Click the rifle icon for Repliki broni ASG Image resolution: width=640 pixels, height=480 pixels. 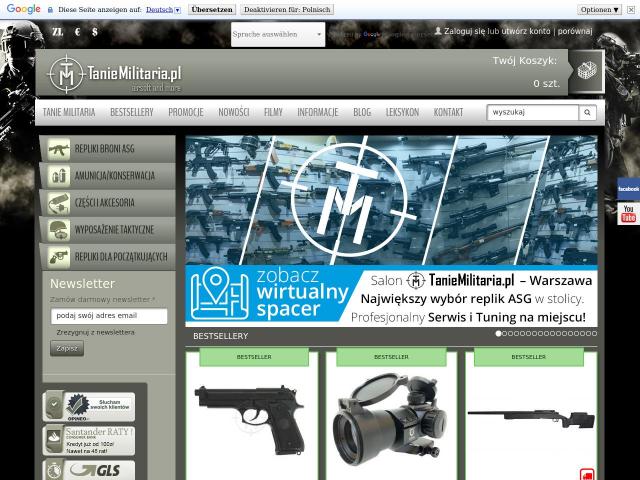click(x=58, y=149)
